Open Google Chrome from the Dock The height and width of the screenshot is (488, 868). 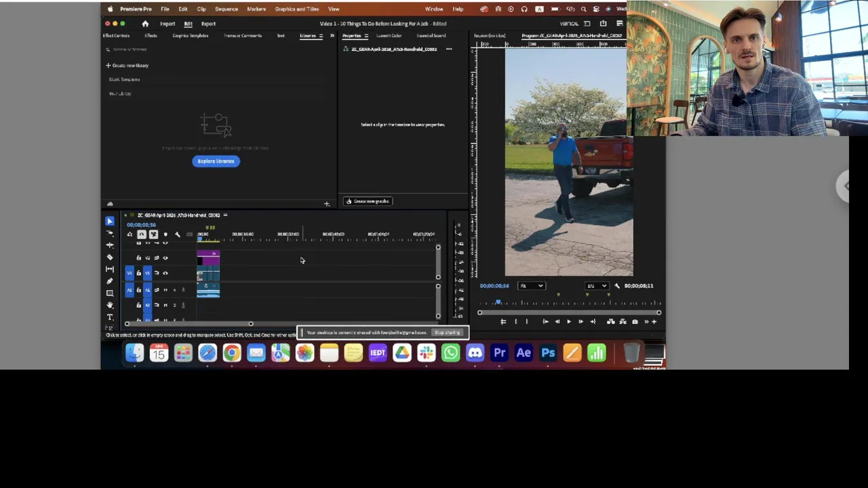232,352
